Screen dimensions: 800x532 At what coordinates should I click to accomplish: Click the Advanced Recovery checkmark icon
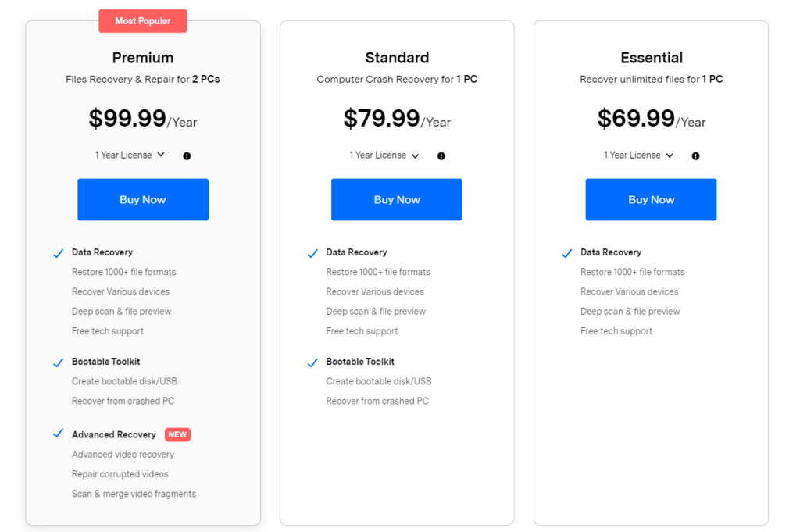58,434
